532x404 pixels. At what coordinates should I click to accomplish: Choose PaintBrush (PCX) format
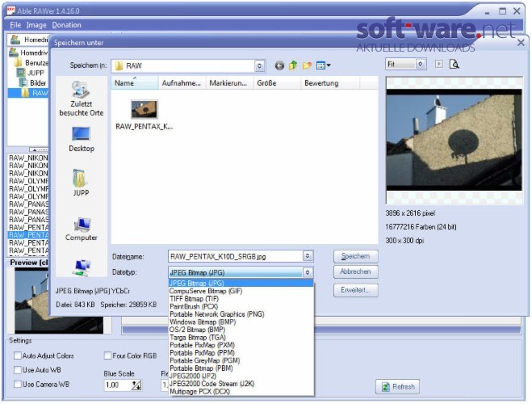point(241,306)
